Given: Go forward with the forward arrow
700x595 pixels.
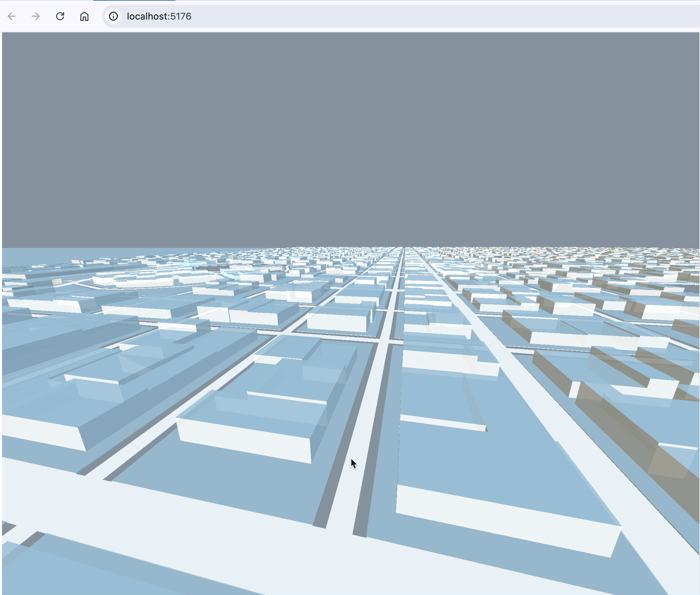Looking at the screenshot, I should 36,16.
